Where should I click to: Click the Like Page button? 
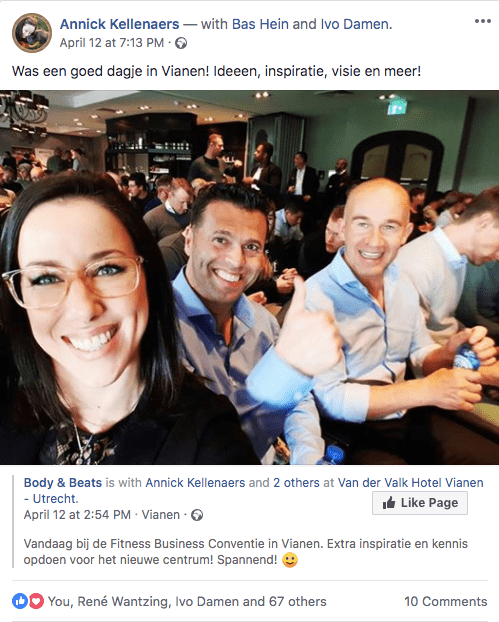point(420,503)
